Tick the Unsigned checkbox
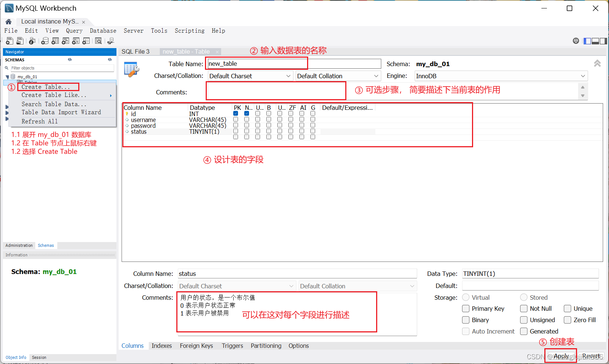Viewport: 609px width, 364px height. (524, 320)
